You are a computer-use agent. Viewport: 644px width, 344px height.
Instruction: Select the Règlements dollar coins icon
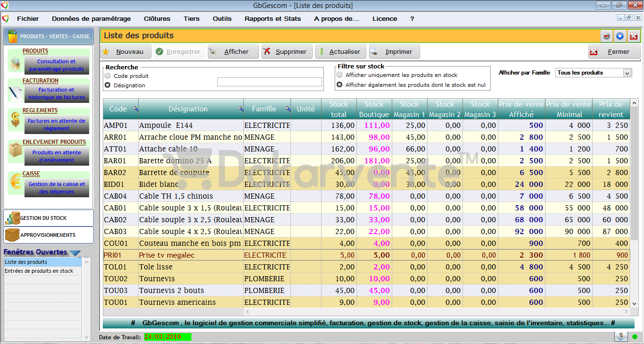(15, 121)
